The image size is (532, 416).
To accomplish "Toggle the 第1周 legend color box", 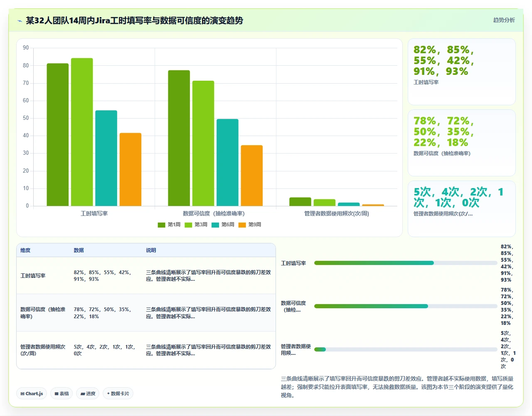I will click(162, 225).
